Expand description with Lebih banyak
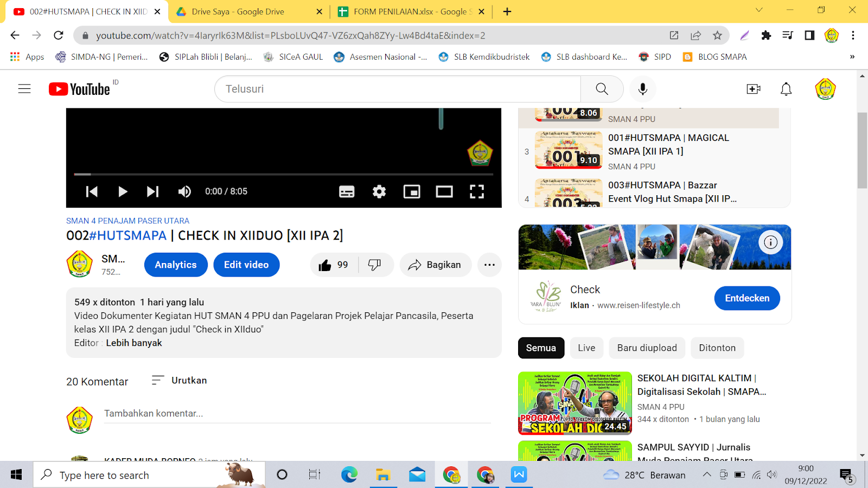 coord(134,343)
